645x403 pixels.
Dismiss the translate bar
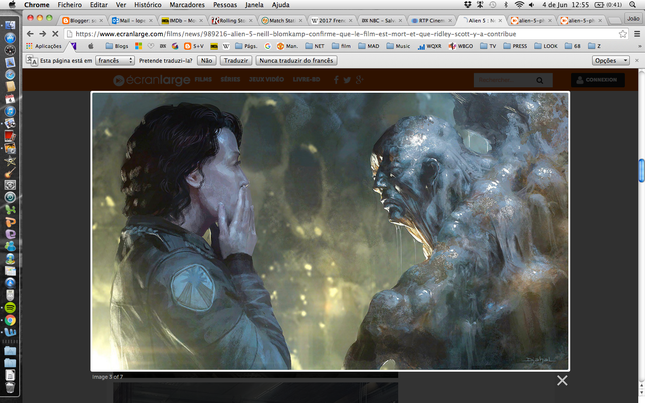tap(637, 60)
